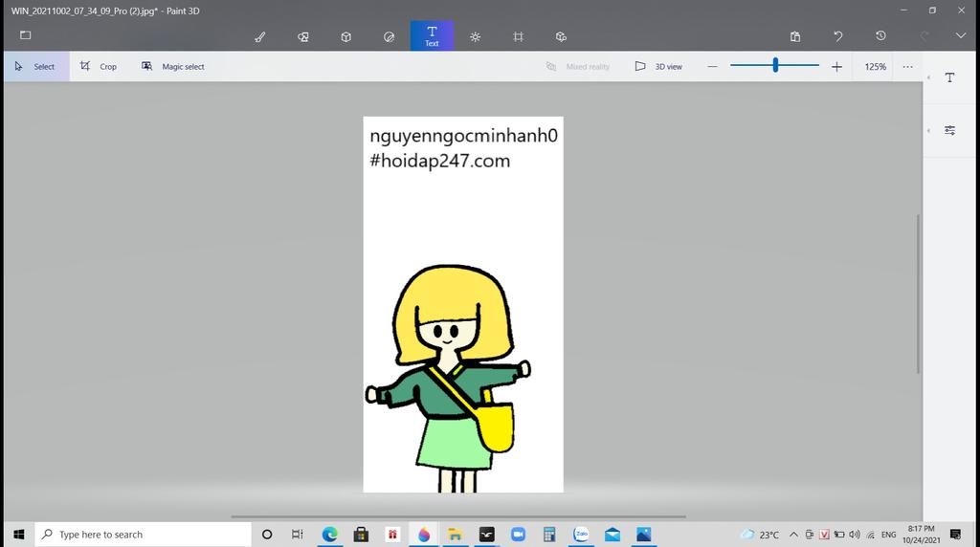
Task: Click the Undo arrow
Action: [x=838, y=36]
